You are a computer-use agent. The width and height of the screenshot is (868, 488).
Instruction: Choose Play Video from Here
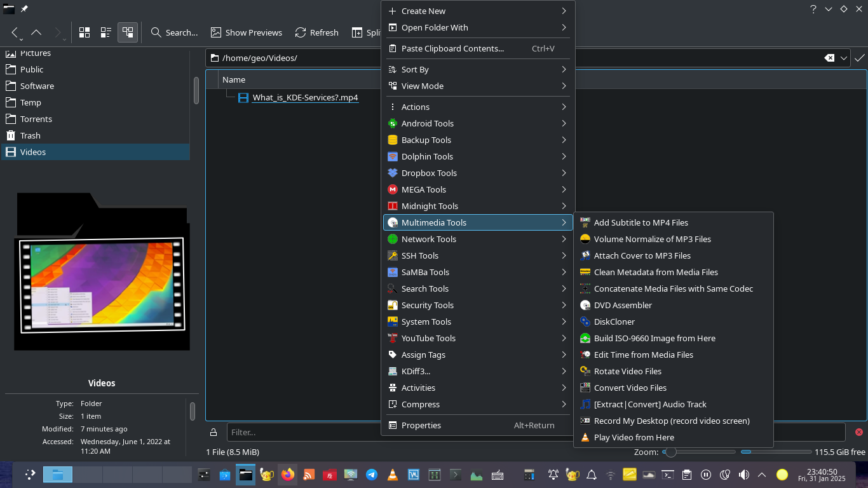(673, 437)
